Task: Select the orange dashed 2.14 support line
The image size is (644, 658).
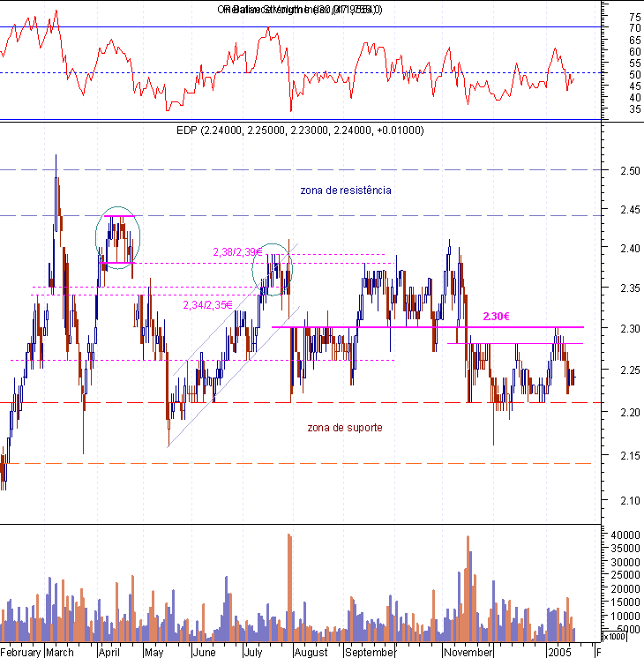Action: click(296, 464)
